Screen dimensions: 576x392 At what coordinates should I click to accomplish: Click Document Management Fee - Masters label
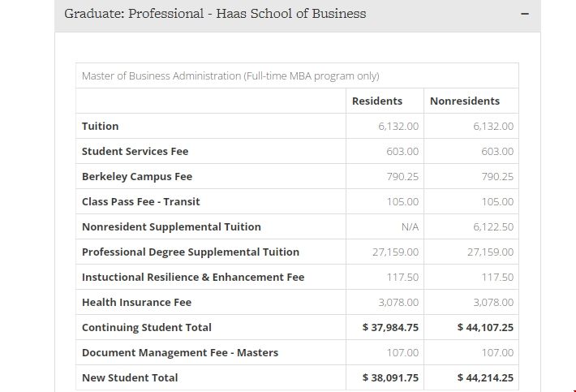[x=180, y=352]
